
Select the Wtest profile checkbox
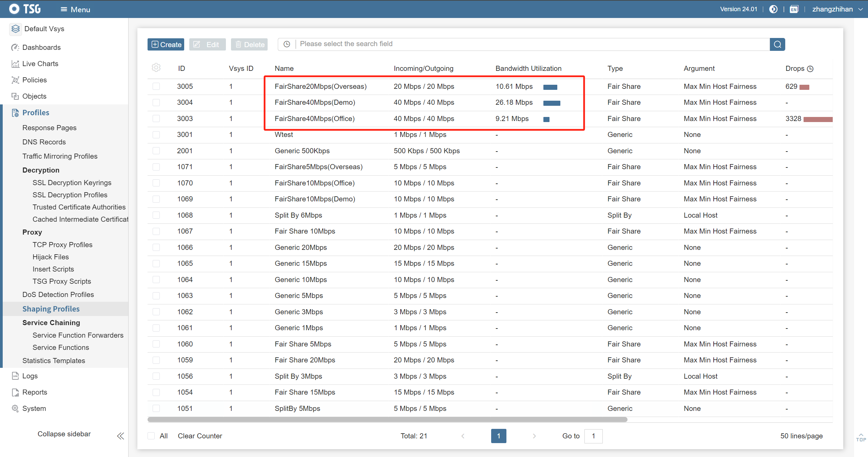click(x=156, y=135)
